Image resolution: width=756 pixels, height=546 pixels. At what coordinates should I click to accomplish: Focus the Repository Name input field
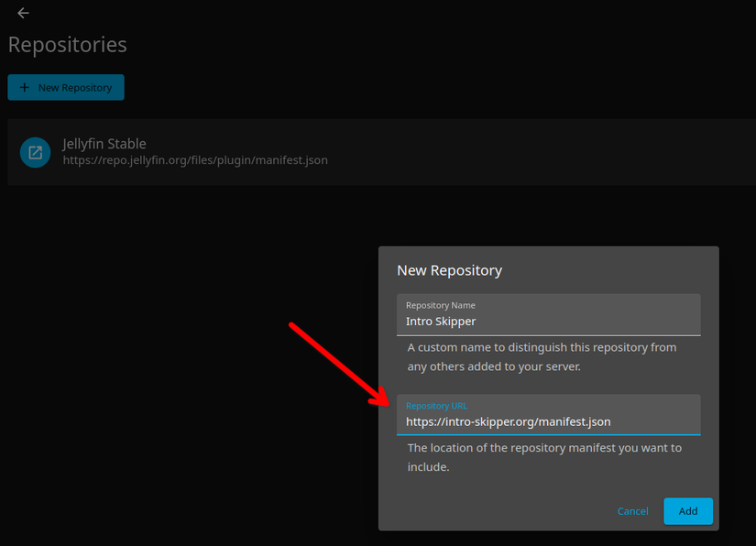point(548,321)
